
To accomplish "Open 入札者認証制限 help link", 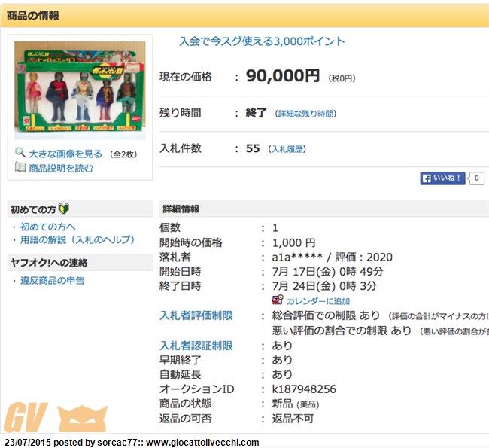I will [196, 346].
